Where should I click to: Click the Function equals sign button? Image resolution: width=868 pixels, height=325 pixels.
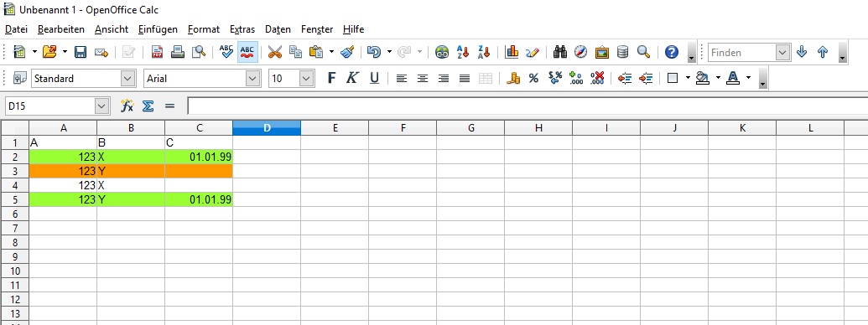coord(169,106)
